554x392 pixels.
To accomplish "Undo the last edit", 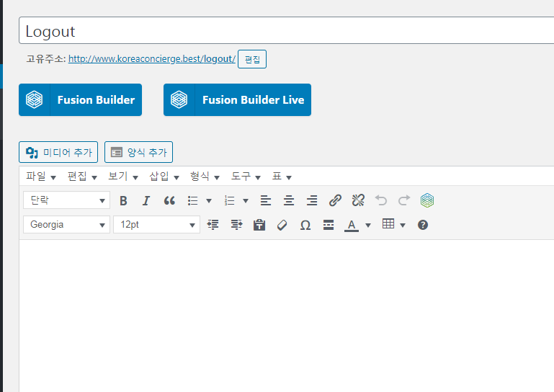I will pyautogui.click(x=381, y=201).
